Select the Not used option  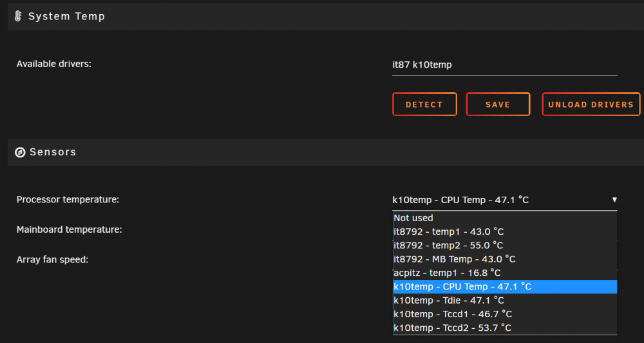[505, 218]
